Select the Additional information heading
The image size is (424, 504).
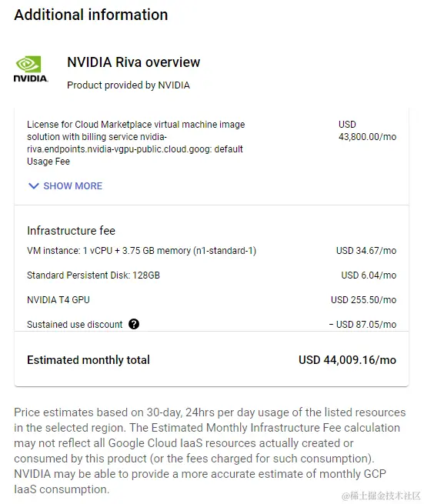coord(91,15)
